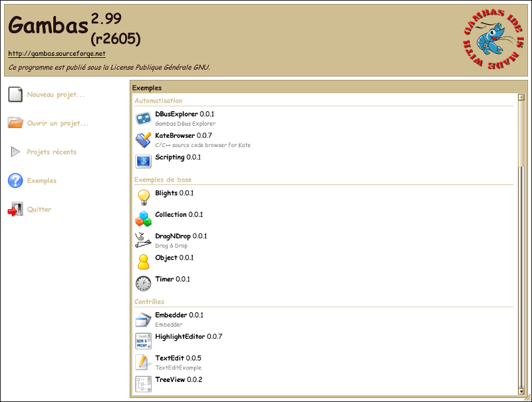The height and width of the screenshot is (402, 532).
Task: Click the Exemples de base category heading
Action: [x=163, y=180]
